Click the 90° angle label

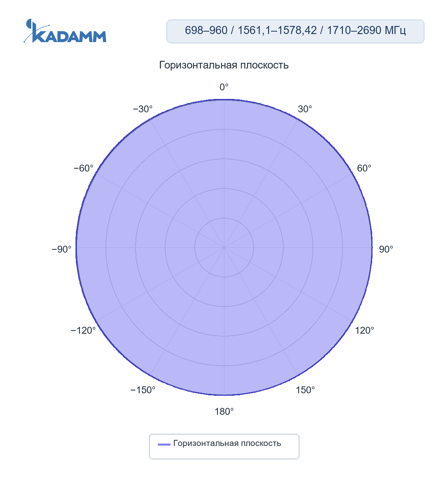point(386,249)
